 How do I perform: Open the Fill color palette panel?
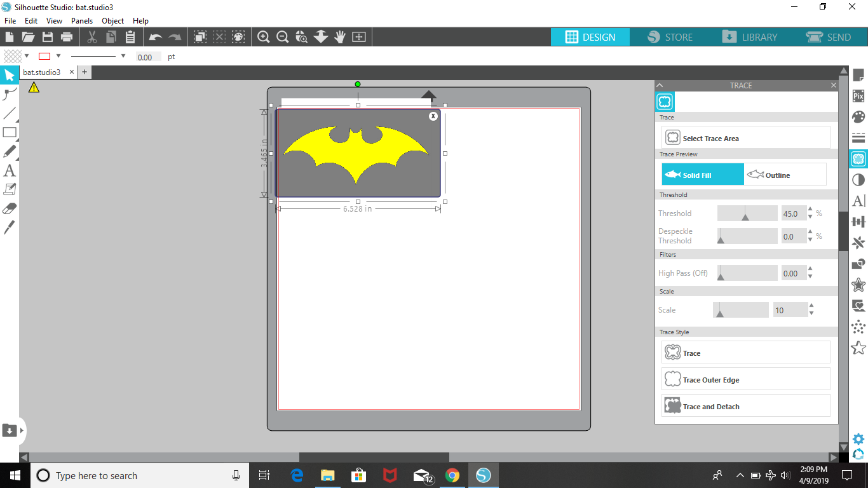tap(858, 117)
